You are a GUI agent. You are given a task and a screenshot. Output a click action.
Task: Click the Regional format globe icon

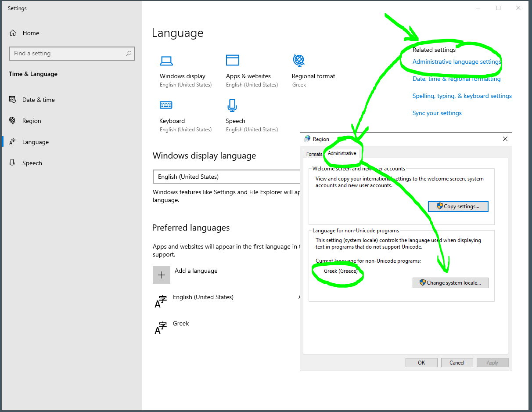coord(298,60)
